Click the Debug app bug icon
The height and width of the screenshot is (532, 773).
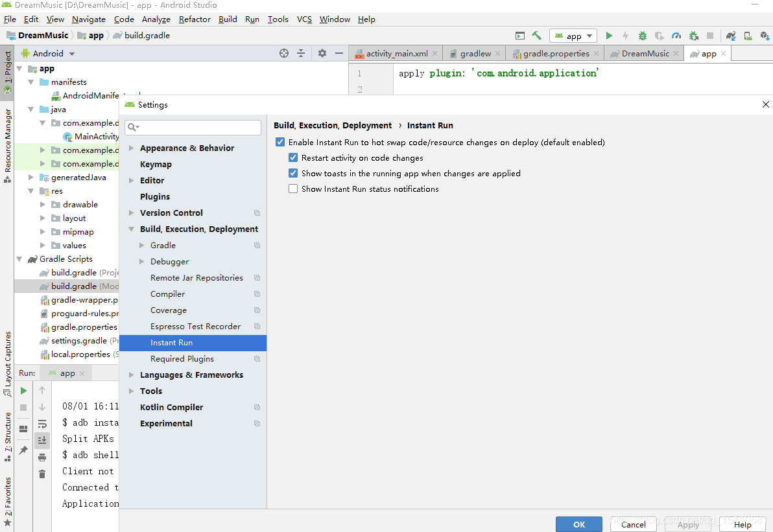[643, 36]
